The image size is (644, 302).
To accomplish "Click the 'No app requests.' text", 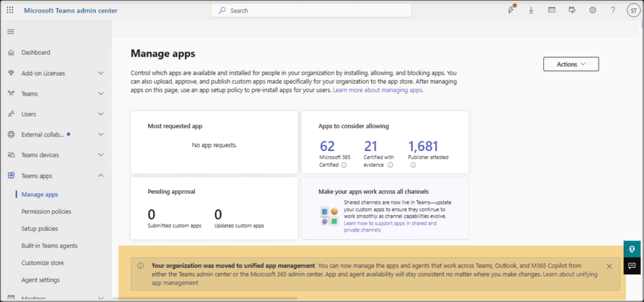I will [x=214, y=145].
